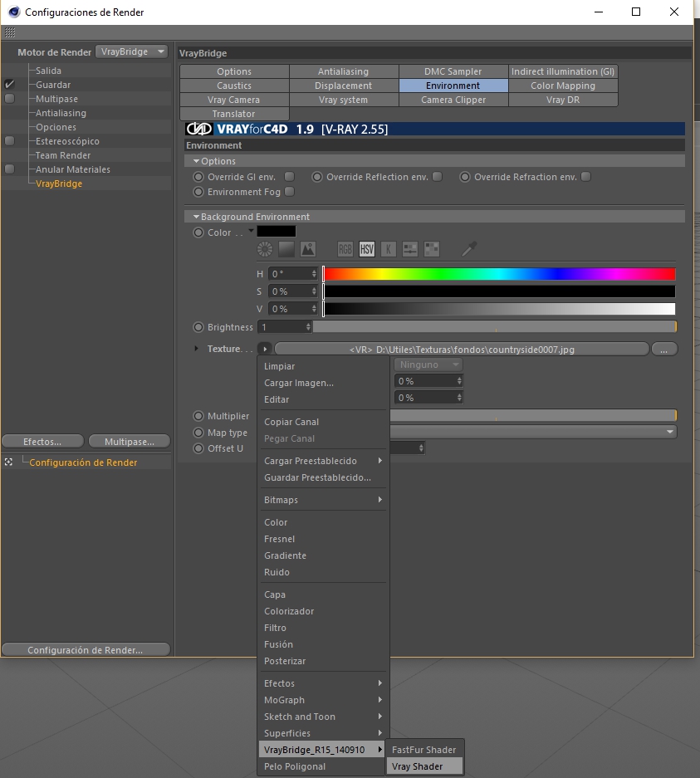Viewport: 700px width, 778px height.
Task: Click the Value grayscale slider
Action: (x=499, y=309)
